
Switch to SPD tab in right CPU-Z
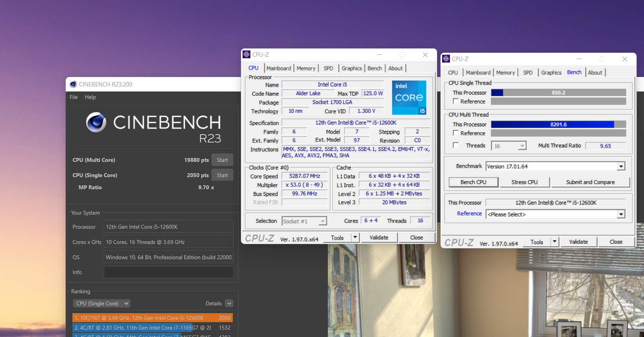click(x=528, y=72)
